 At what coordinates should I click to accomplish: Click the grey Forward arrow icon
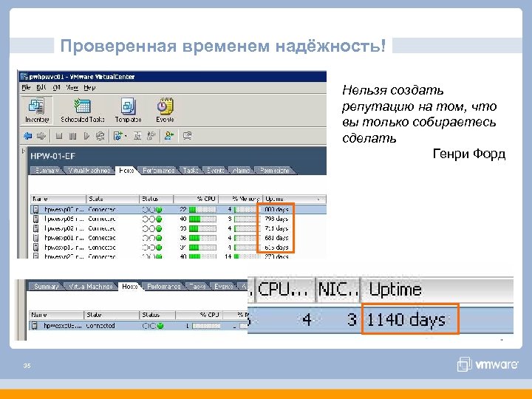click(41, 136)
